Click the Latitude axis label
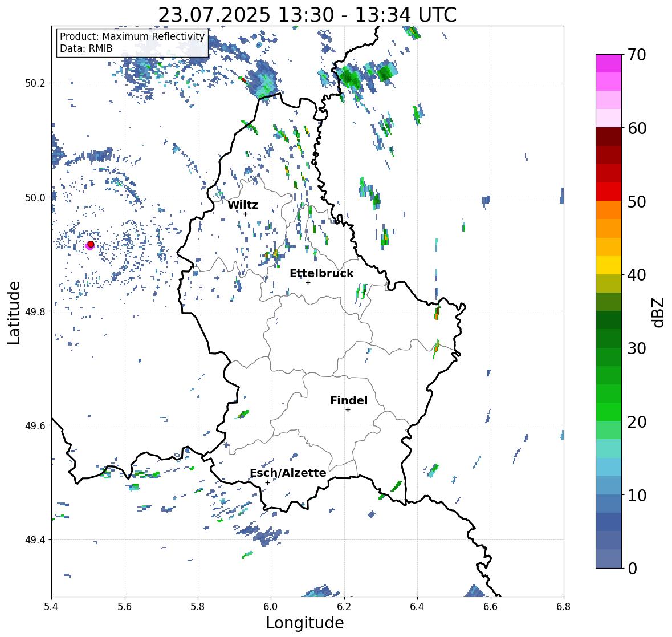The height and width of the screenshot is (637, 672). point(14,313)
